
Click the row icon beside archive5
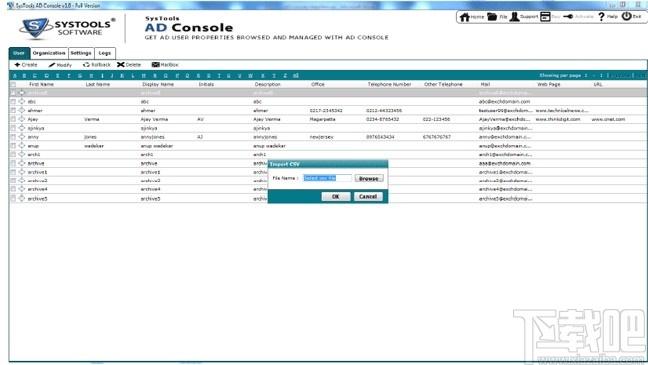(x=21, y=198)
